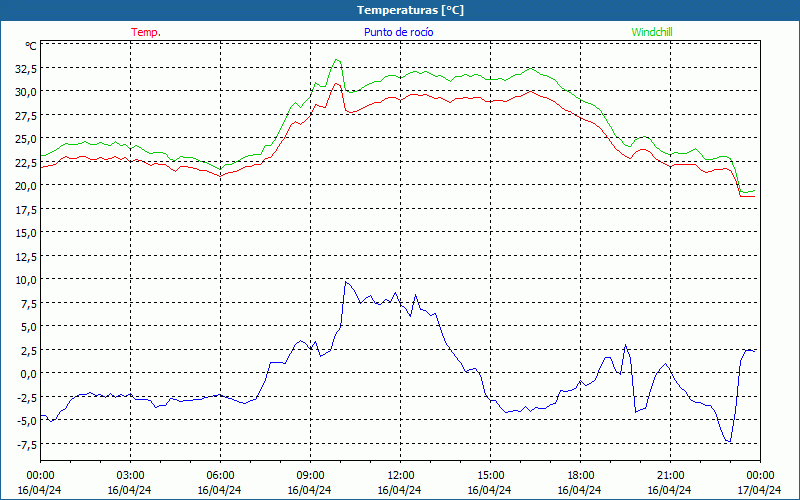This screenshot has width=800, height=500.
Task: Click the -5,0 y-axis value
Action: (26, 421)
